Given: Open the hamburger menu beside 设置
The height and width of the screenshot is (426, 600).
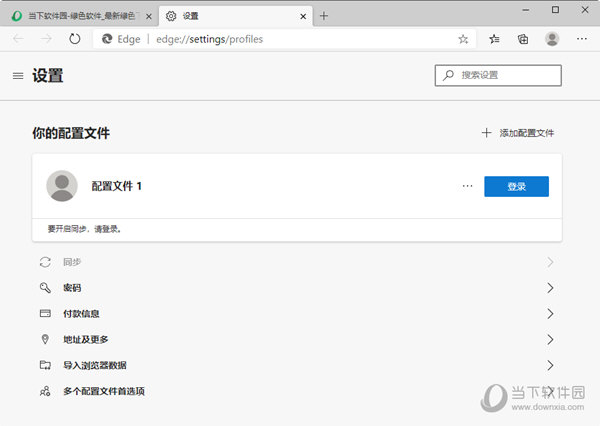Looking at the screenshot, I should pos(17,76).
